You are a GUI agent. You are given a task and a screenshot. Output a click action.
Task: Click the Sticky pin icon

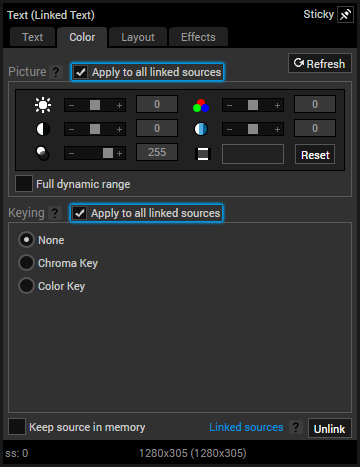(345, 15)
